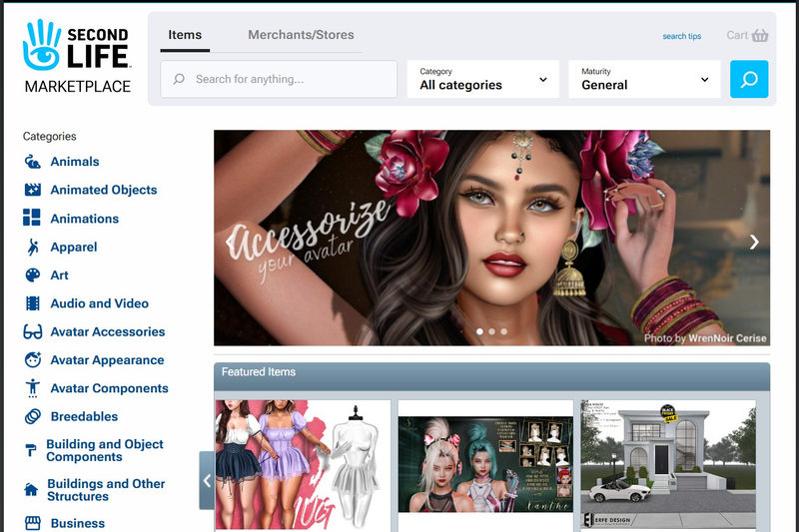The width and height of the screenshot is (799, 532).
Task: Click the blue search magnifier button
Action: pos(749,79)
